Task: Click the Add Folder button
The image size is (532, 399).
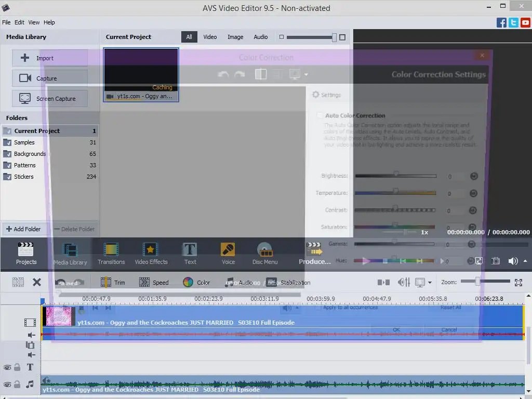Action: (24, 229)
